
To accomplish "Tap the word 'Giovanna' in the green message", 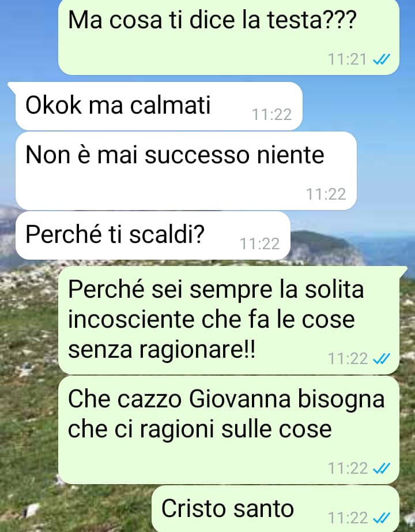I will pyautogui.click(x=240, y=399).
